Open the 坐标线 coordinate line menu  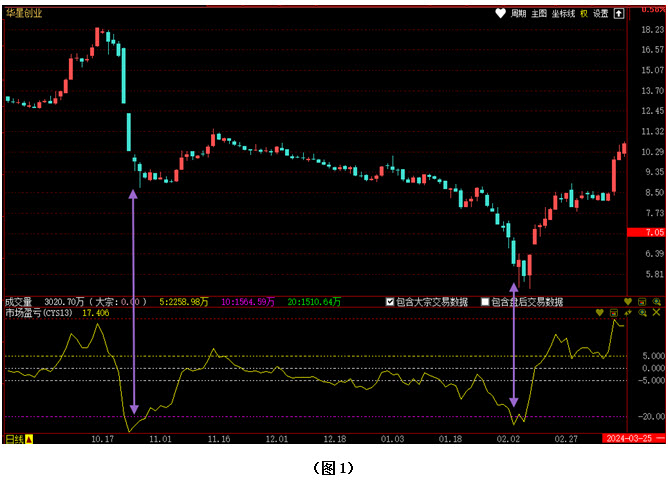pyautogui.click(x=564, y=14)
